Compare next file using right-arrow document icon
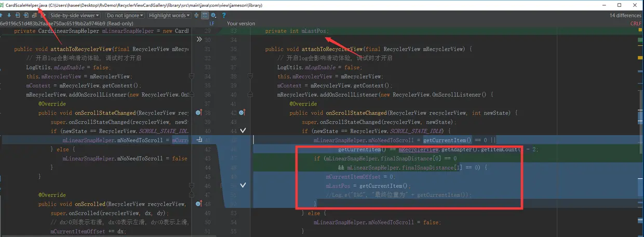The image size is (644, 237). 26,16
